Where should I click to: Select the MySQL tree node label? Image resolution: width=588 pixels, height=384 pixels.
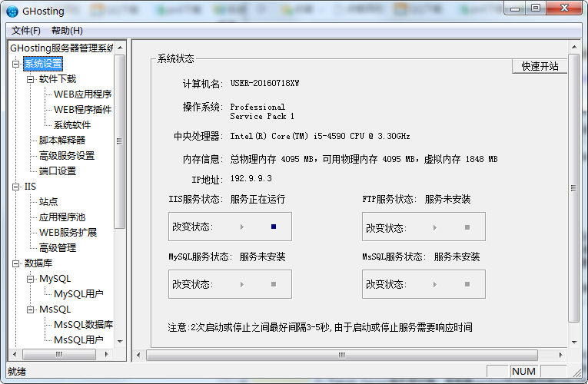pos(55,279)
